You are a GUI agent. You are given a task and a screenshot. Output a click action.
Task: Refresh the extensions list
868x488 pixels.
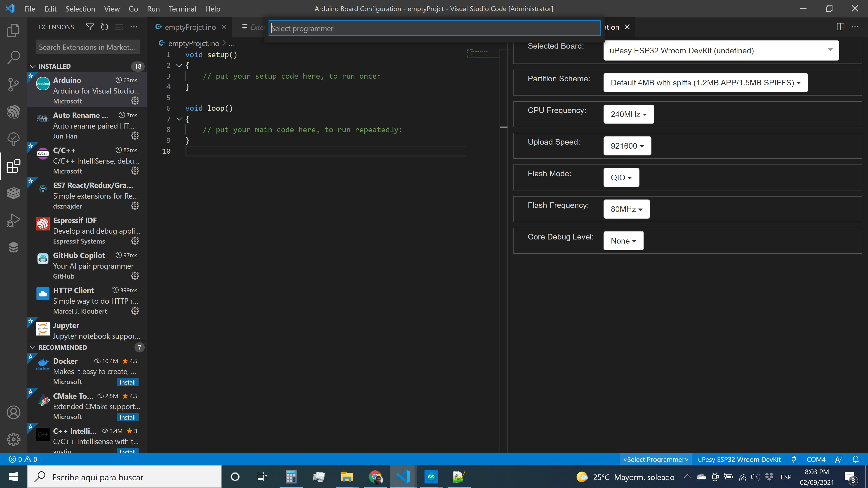(104, 27)
